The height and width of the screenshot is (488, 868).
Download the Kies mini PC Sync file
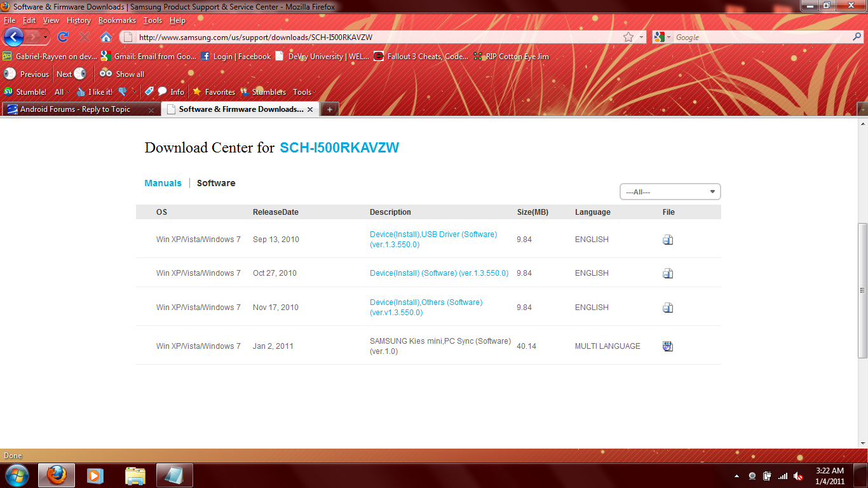(x=667, y=346)
